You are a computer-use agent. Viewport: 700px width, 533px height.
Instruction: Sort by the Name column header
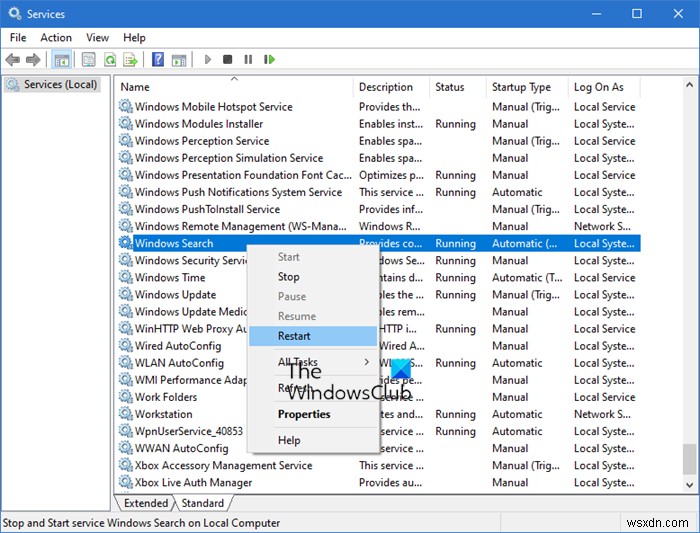tap(235, 87)
